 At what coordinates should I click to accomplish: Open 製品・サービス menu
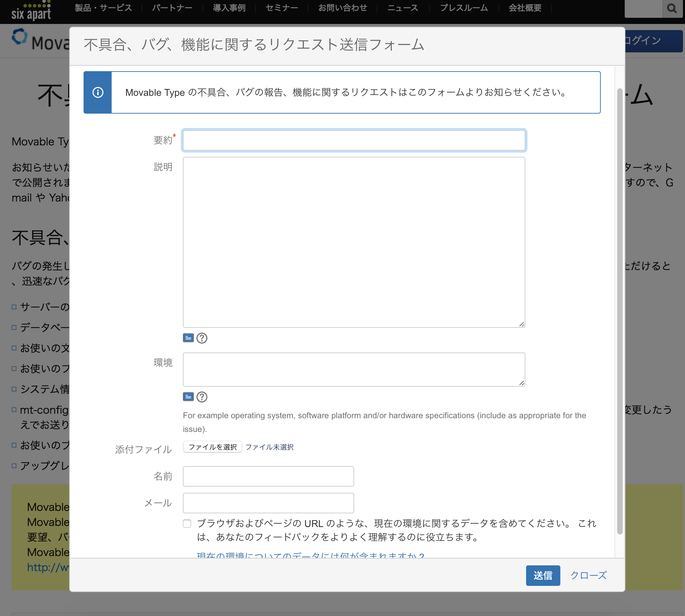point(103,8)
